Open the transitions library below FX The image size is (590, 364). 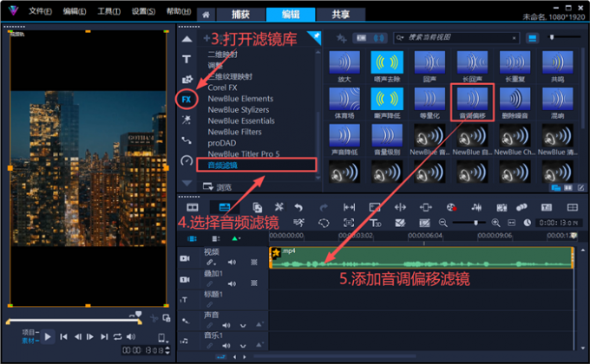tap(187, 120)
